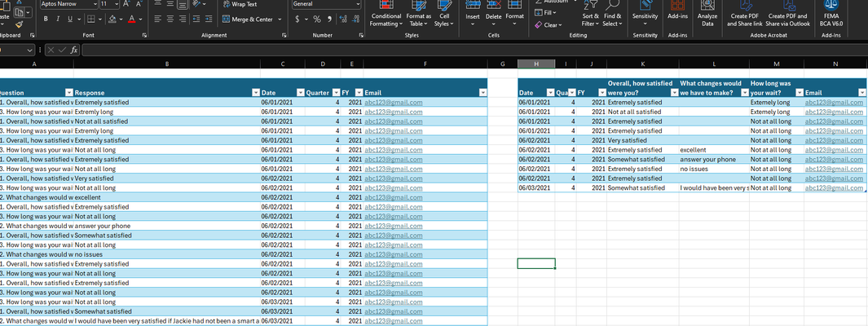Open filter for 'Overall, how satisfied were you?' column
Viewport: 868px width, 326px height.
(674, 93)
